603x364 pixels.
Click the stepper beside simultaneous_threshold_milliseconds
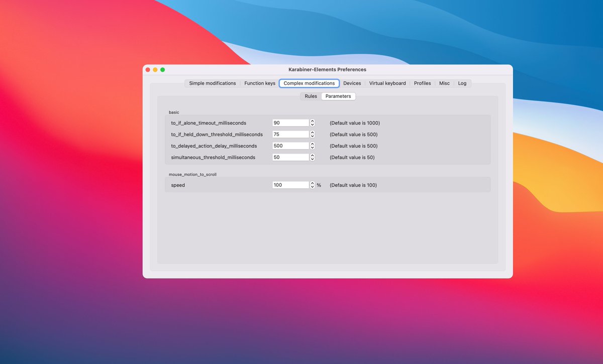(x=313, y=158)
